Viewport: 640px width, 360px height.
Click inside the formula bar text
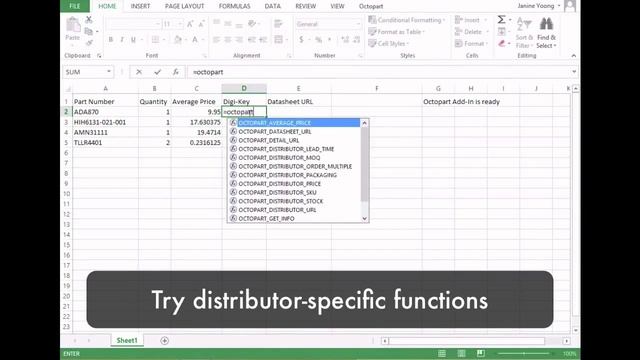point(209,72)
